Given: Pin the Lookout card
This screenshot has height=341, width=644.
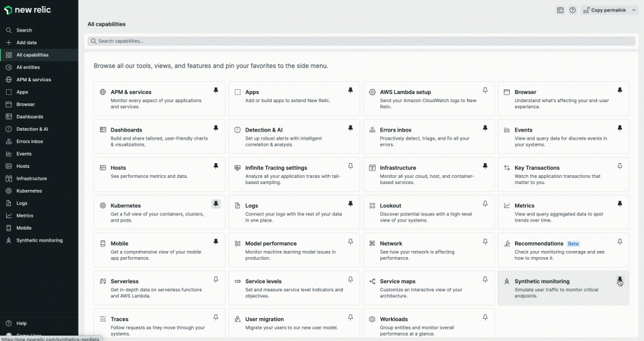Looking at the screenshot, I should tap(485, 204).
